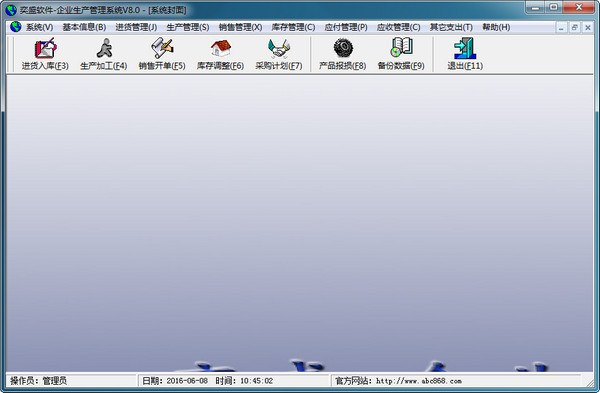Open the 库存管理(C) menu
The height and width of the screenshot is (393, 600).
(x=293, y=27)
